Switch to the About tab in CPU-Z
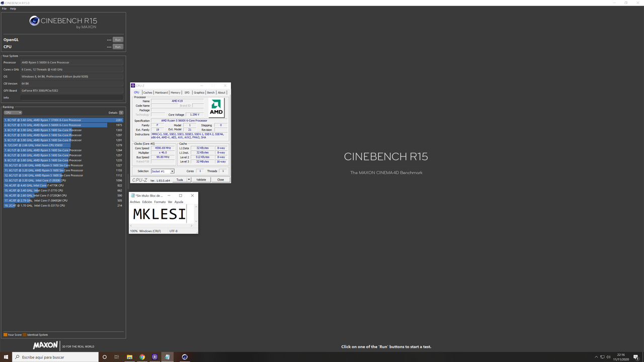Viewport: 644px width, 362px height. point(221,93)
